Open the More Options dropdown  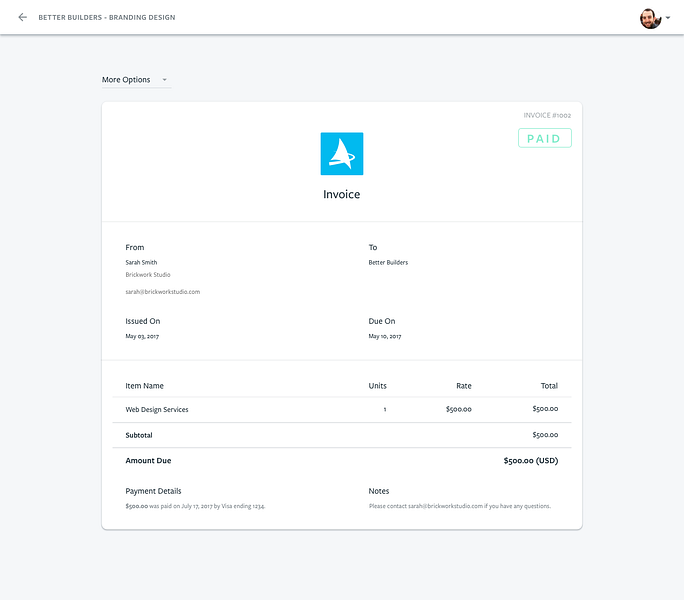click(x=136, y=80)
